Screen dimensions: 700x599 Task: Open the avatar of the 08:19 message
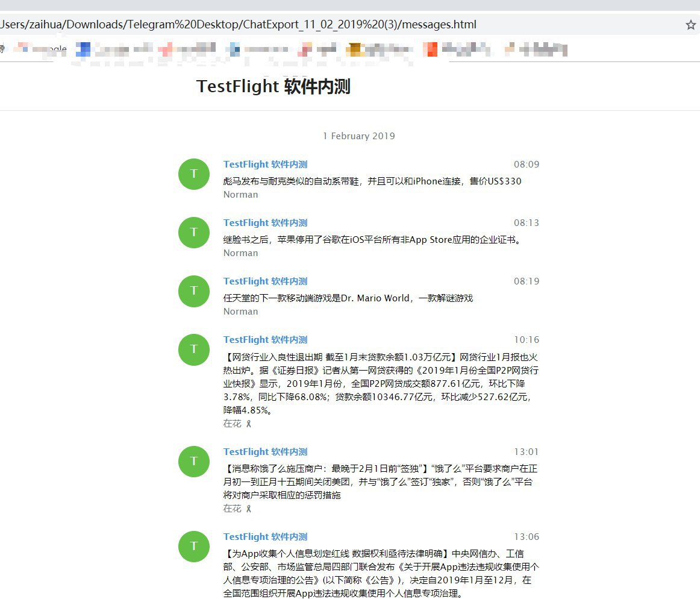[x=194, y=291]
